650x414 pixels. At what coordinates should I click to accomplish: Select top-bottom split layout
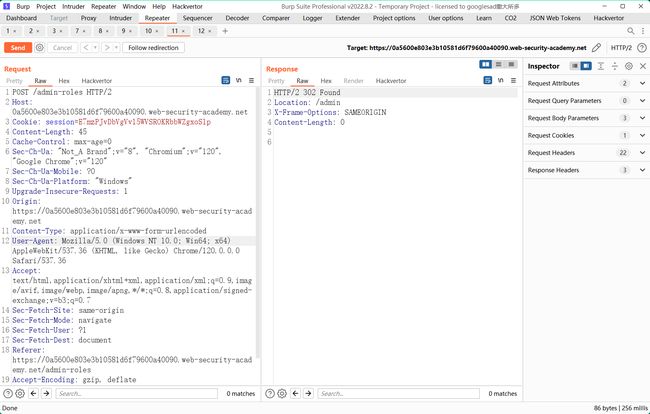[x=499, y=64]
